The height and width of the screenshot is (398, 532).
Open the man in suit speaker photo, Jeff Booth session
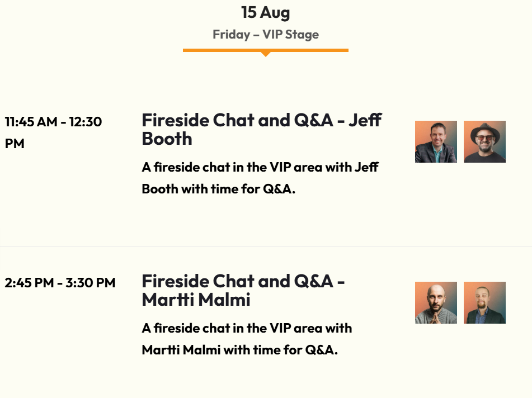pyautogui.click(x=436, y=142)
